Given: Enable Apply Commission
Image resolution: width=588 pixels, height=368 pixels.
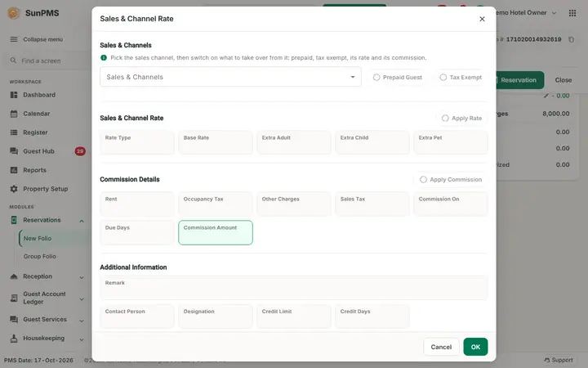Looking at the screenshot, I should point(450,179).
